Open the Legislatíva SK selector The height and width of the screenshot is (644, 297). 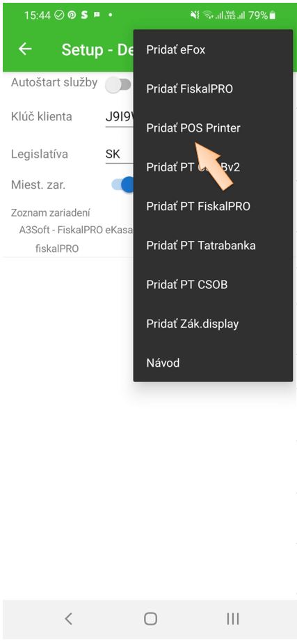click(x=120, y=155)
